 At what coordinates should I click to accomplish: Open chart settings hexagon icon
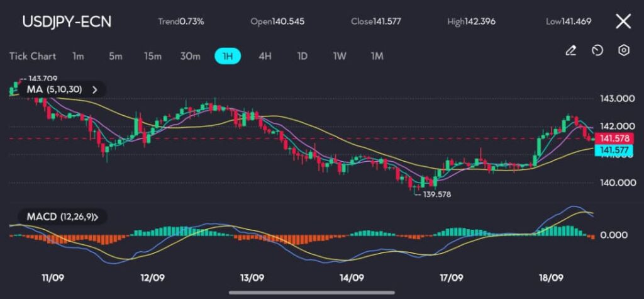pos(624,50)
